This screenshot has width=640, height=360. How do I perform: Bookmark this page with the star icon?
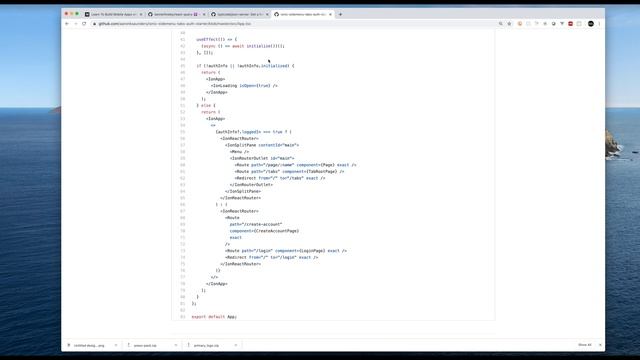tap(509, 24)
